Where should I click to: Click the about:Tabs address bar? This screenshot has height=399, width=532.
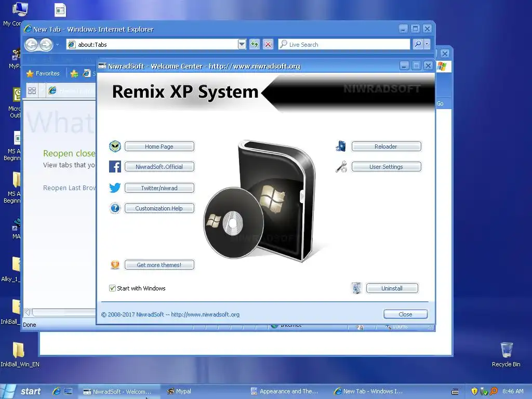tap(152, 45)
